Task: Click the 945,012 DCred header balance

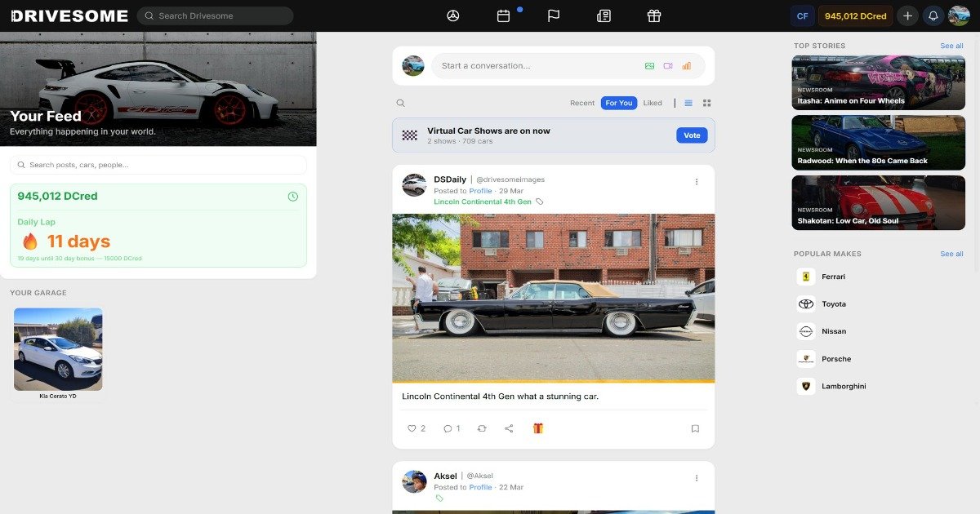Action: click(855, 16)
